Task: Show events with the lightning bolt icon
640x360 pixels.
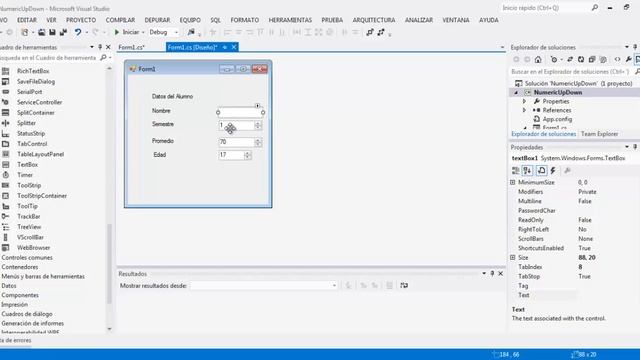Action: pyautogui.click(x=553, y=171)
